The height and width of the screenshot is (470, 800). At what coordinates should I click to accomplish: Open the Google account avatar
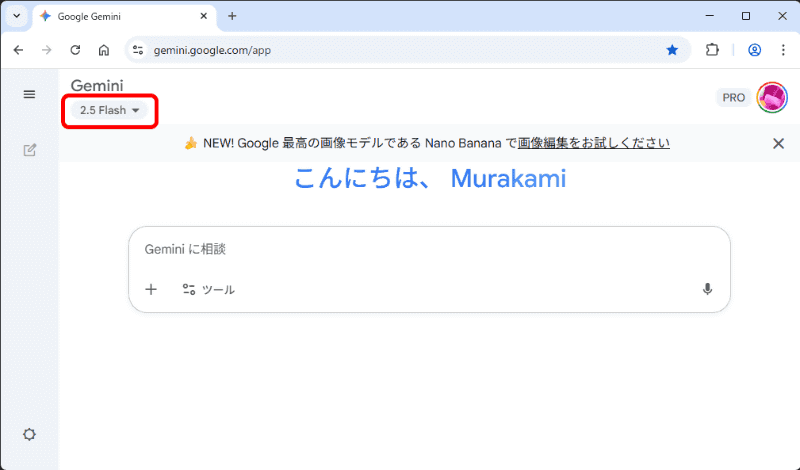[x=772, y=97]
